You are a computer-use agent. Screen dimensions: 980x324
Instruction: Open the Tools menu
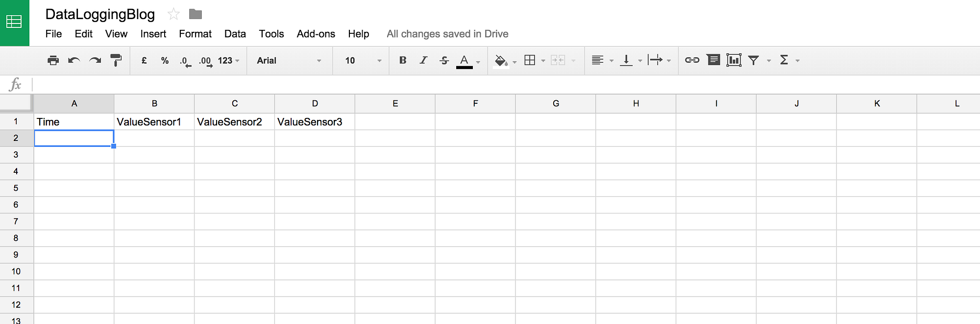coord(271,34)
